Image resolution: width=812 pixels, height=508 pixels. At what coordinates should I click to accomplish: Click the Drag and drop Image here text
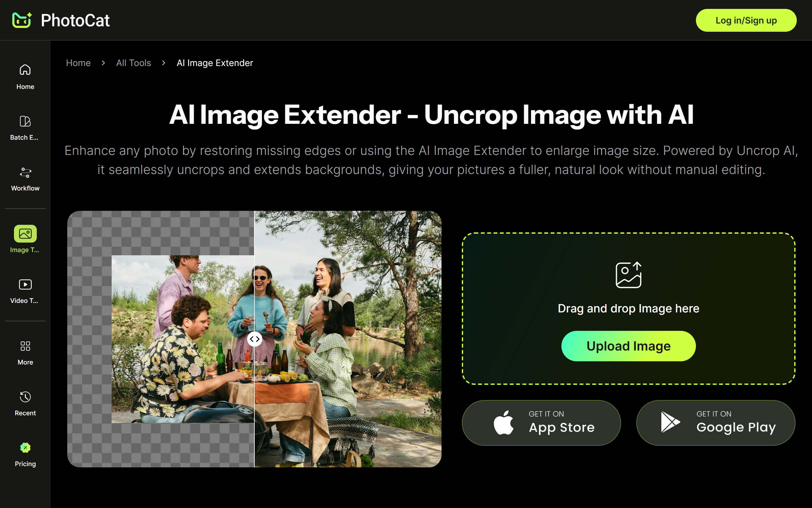click(628, 308)
